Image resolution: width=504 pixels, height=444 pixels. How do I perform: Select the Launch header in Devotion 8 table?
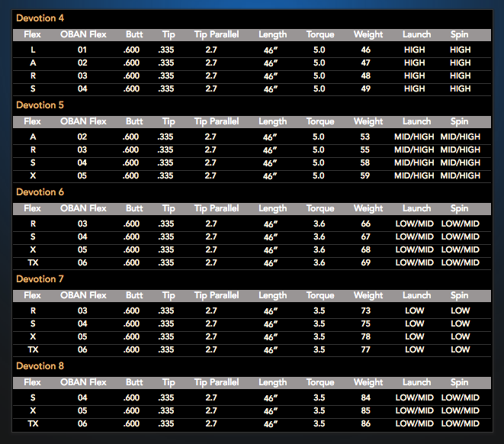tap(416, 382)
